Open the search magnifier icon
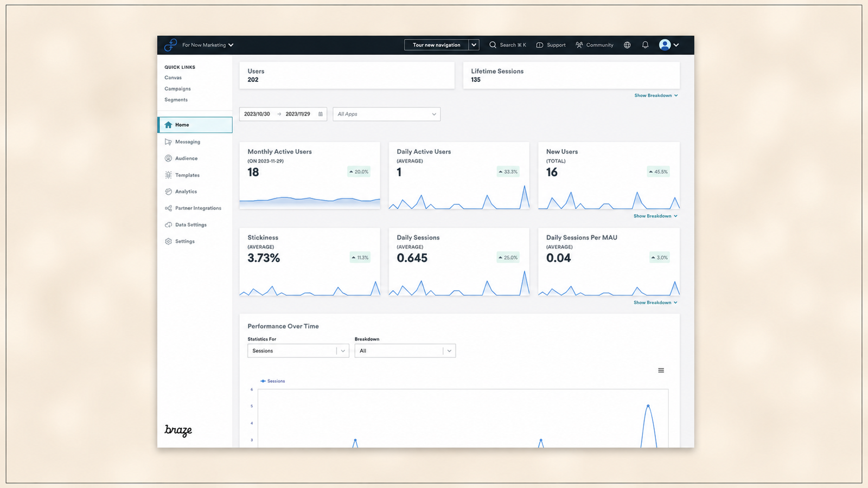Viewport: 868px width, 488px height. pos(493,45)
